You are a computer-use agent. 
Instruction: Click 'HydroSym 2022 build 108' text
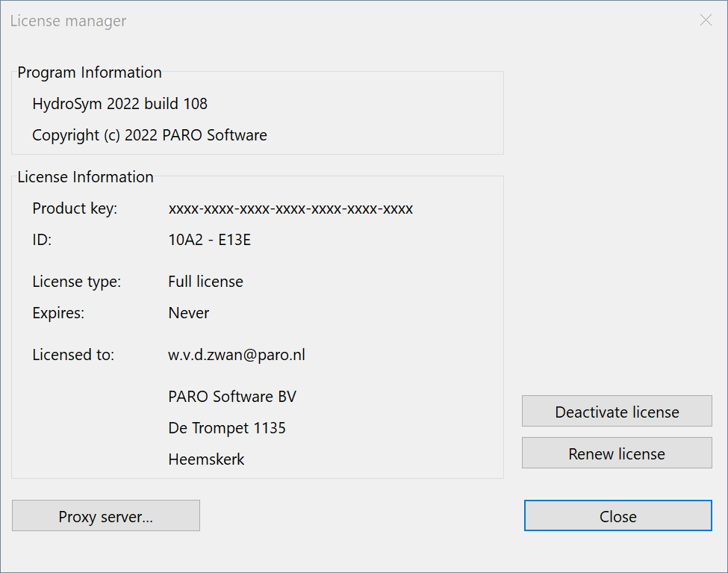(119, 104)
